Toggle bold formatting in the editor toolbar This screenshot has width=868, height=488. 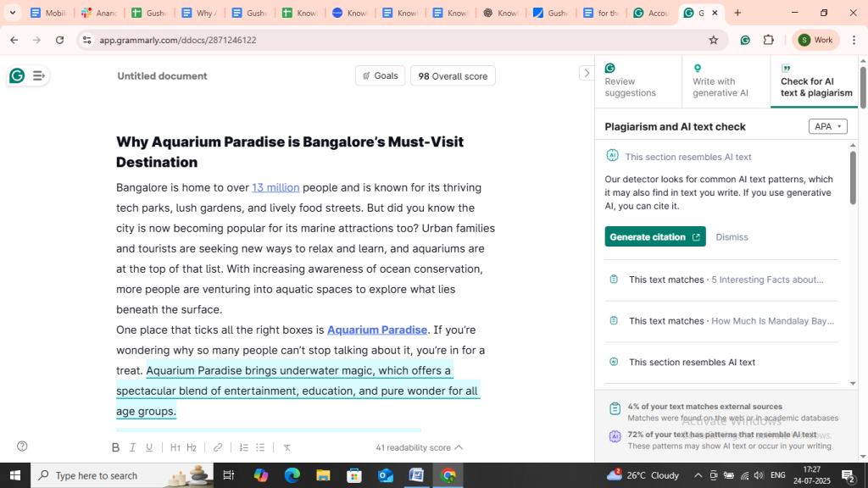click(x=116, y=447)
